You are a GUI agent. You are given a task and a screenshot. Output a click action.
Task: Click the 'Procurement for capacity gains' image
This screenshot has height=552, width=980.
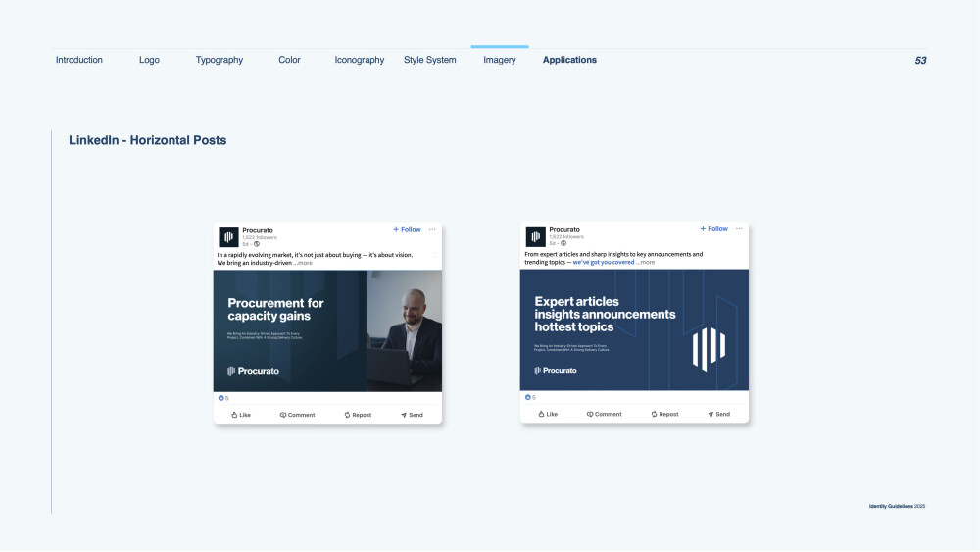[x=327, y=330]
